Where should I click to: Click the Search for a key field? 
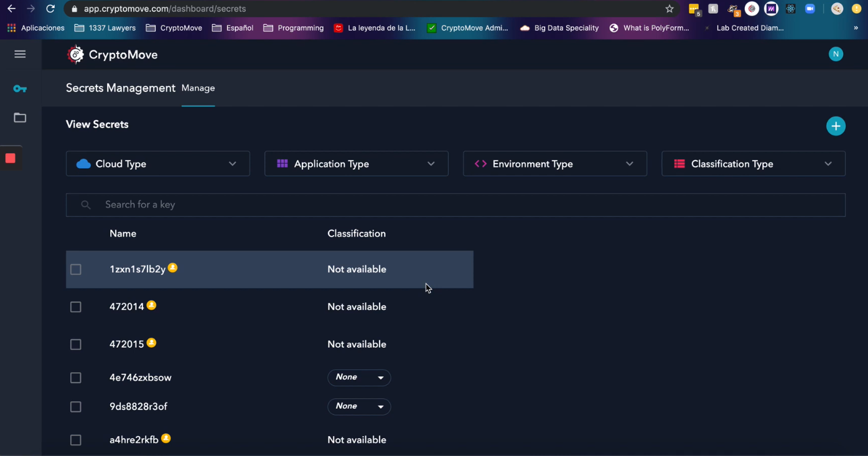tap(455, 205)
